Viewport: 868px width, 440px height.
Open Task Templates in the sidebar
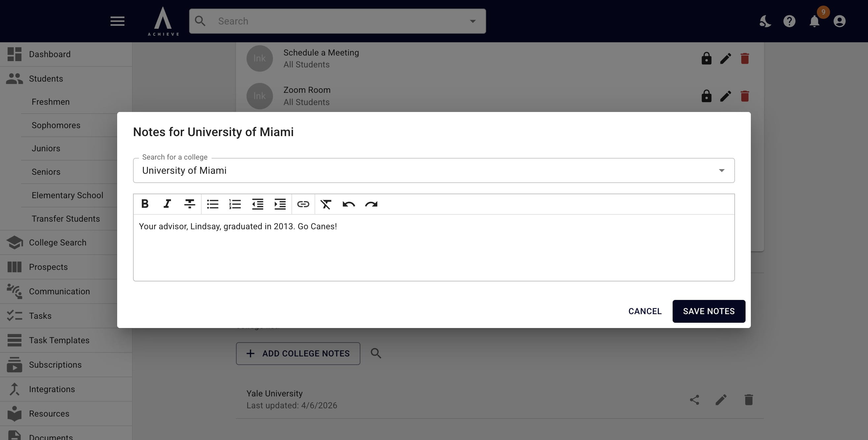pyautogui.click(x=66, y=340)
